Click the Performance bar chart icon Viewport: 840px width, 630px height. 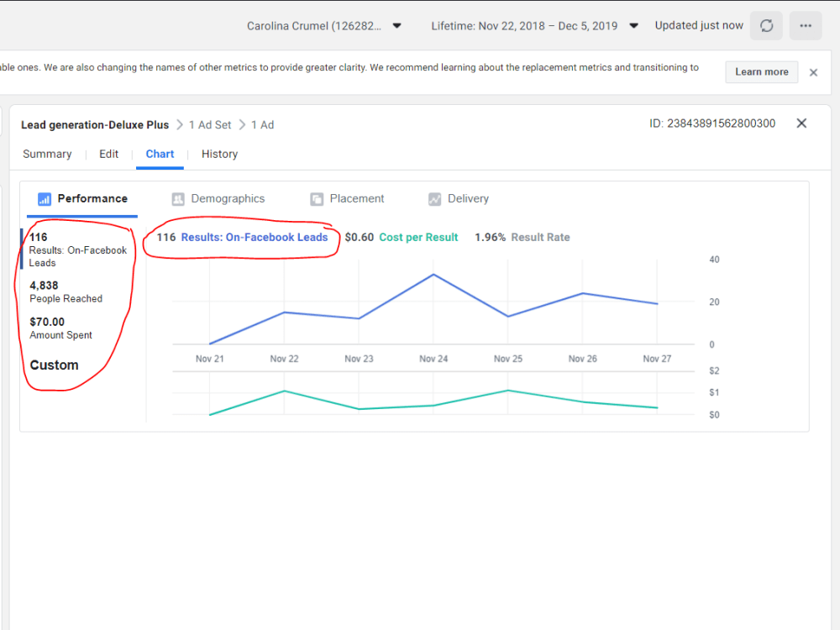(45, 199)
